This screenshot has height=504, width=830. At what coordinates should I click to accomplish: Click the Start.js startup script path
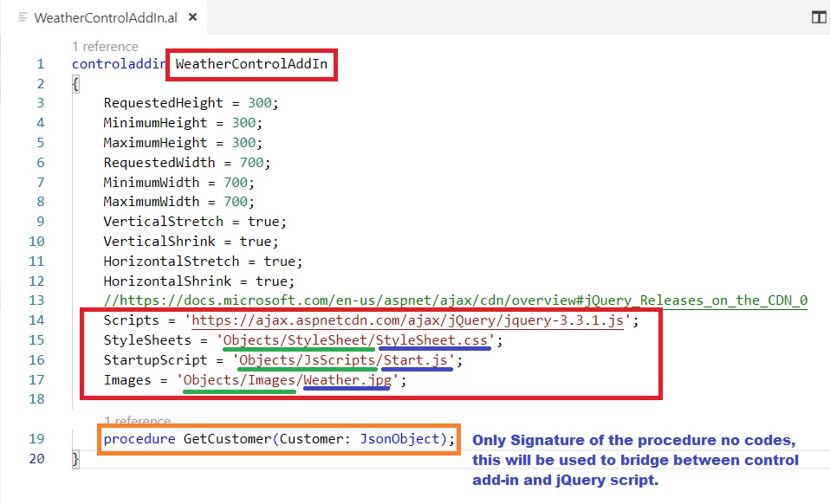[346, 360]
